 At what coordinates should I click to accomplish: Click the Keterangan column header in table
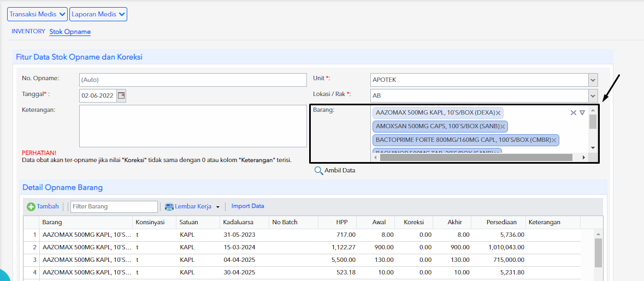[553, 222]
